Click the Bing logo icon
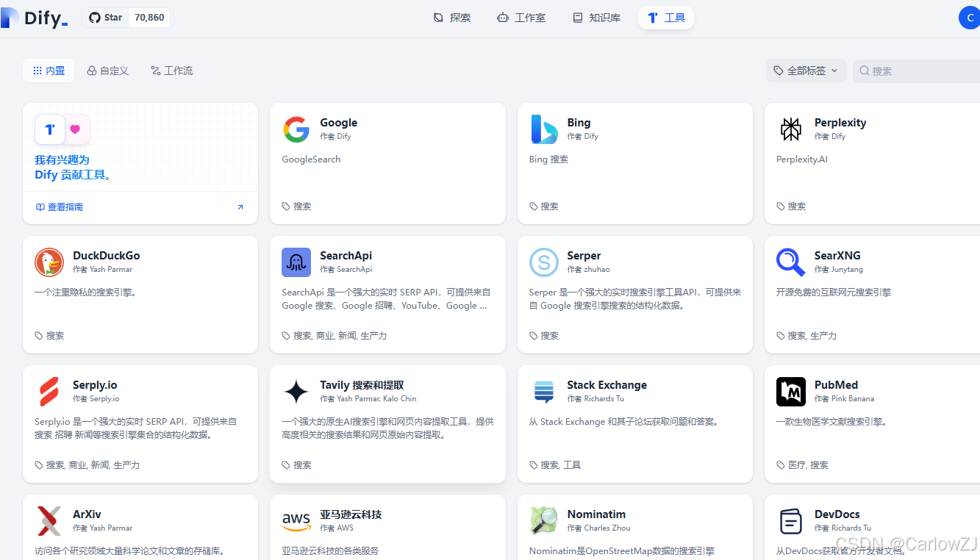This screenshot has height=560, width=980. coord(544,129)
